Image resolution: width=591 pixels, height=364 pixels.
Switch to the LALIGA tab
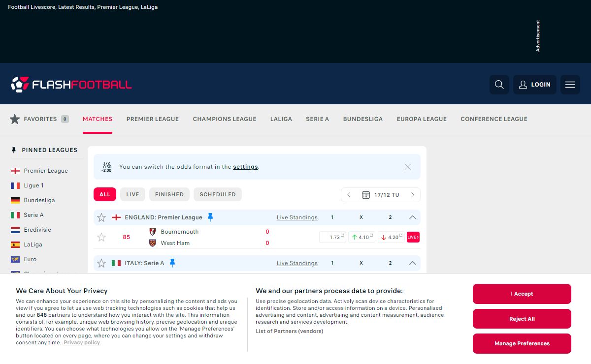coord(281,119)
